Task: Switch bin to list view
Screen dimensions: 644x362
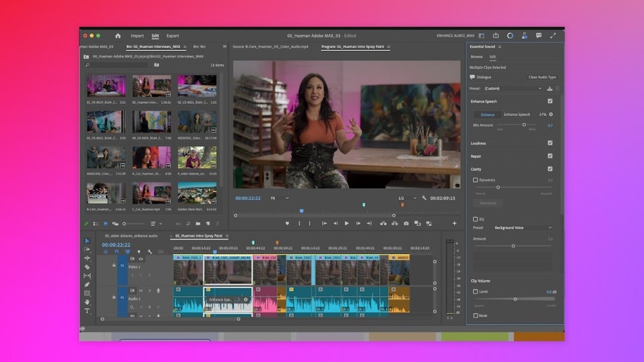Action: 96,223
